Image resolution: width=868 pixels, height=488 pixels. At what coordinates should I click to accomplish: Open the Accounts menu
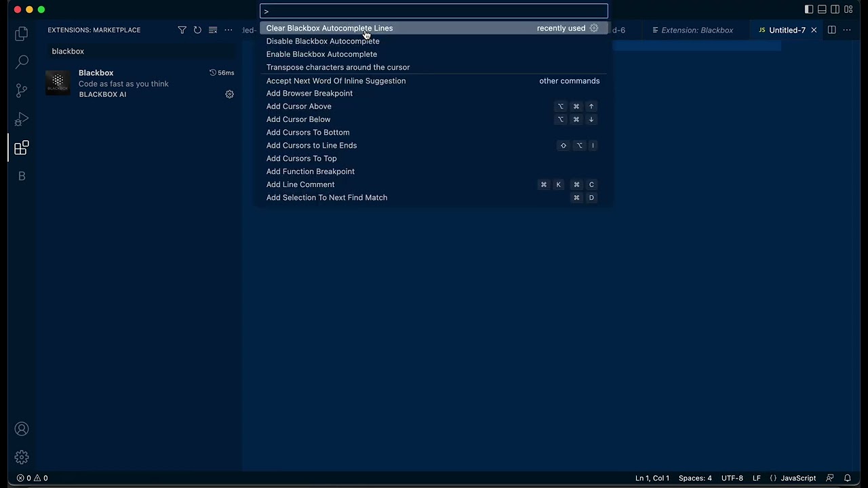pyautogui.click(x=22, y=428)
